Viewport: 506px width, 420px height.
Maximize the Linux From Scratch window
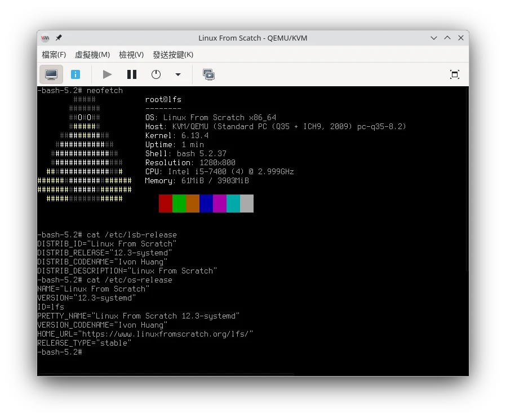tap(447, 38)
